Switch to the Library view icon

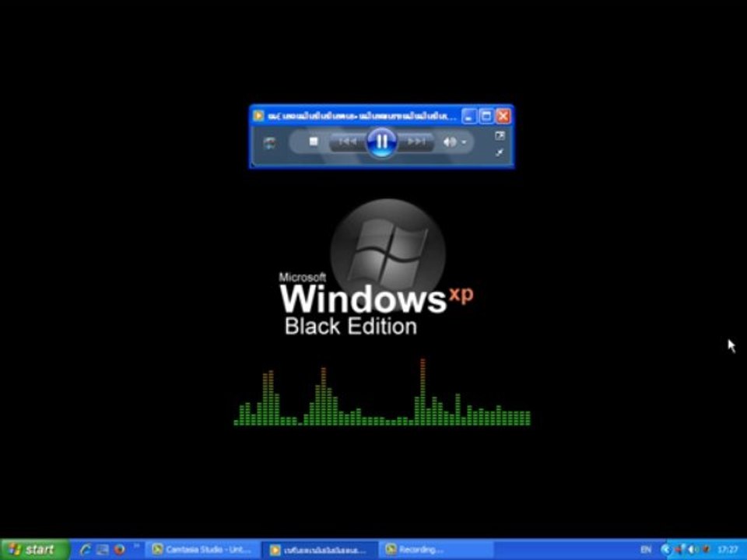point(500,135)
